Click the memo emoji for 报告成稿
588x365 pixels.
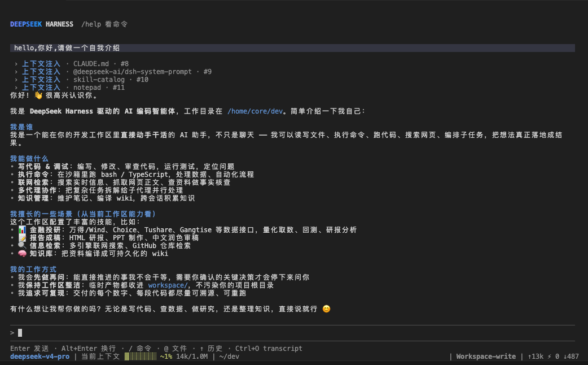click(22, 238)
